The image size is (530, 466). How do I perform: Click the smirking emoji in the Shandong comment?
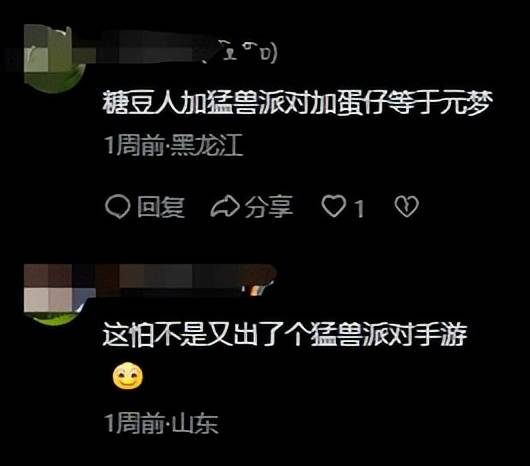[128, 376]
